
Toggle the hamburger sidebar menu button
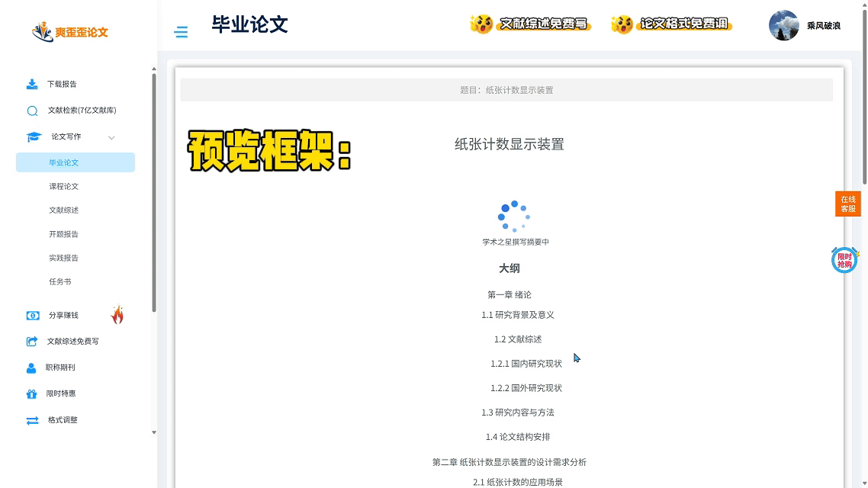(x=181, y=32)
